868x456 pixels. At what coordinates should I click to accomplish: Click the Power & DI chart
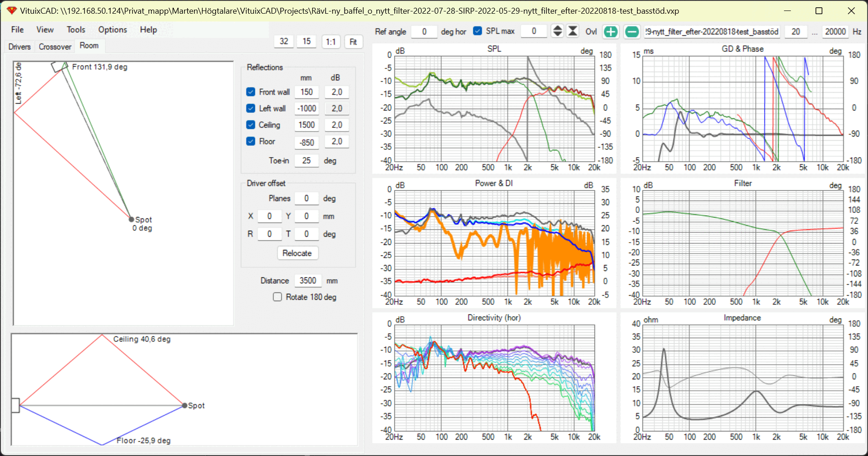494,243
